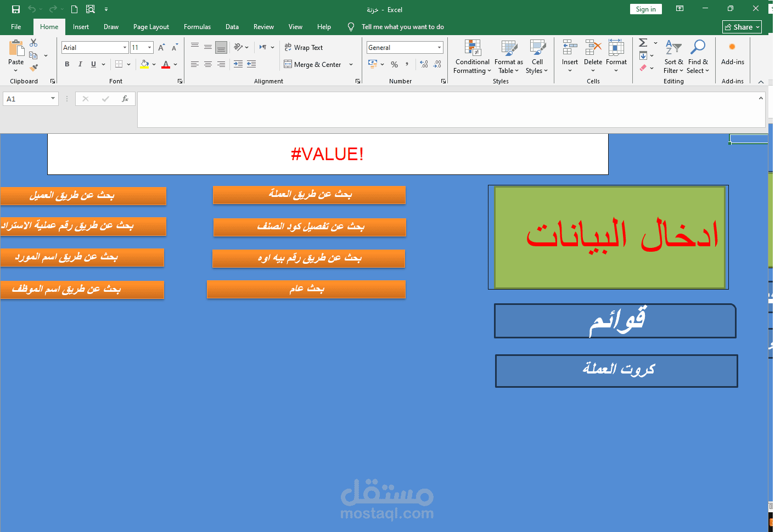Click the Copy icon in Clipboard group
This screenshot has height=532, width=775.
[x=33, y=55]
